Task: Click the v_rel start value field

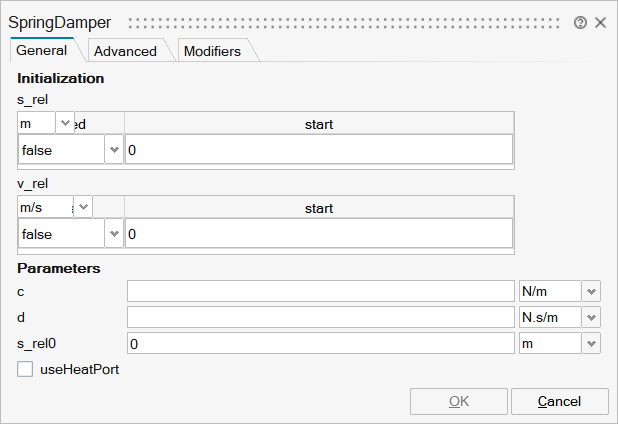Action: tap(318, 234)
